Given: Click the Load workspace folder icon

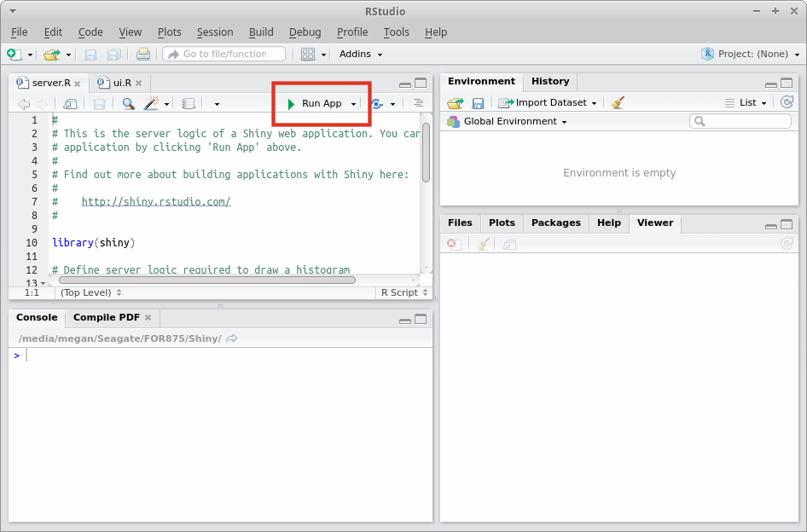Looking at the screenshot, I should coord(456,103).
